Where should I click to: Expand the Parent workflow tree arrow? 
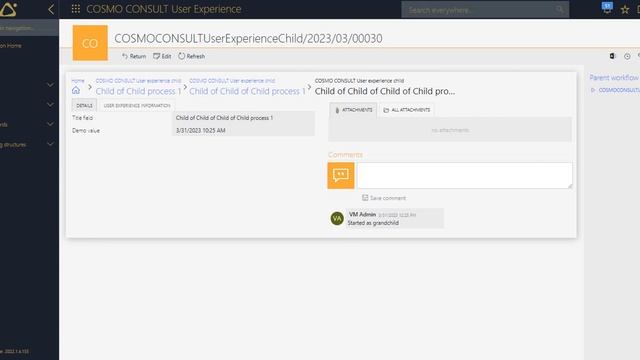[x=593, y=90]
